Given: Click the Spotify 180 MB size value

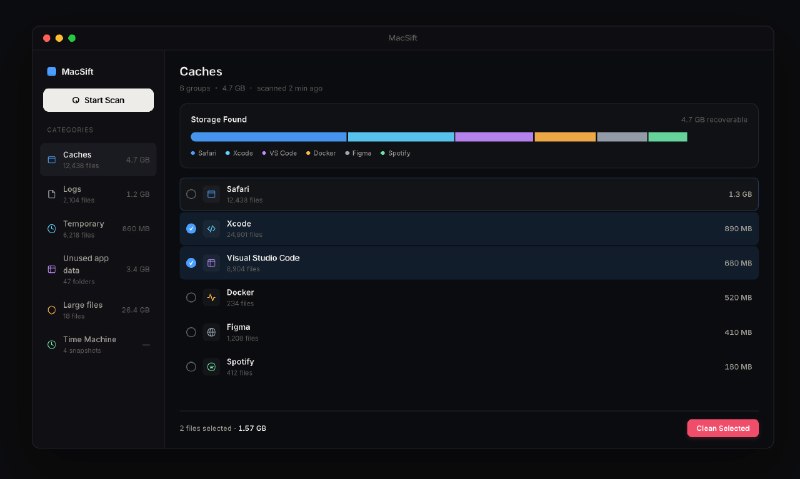Looking at the screenshot, I should point(738,367).
